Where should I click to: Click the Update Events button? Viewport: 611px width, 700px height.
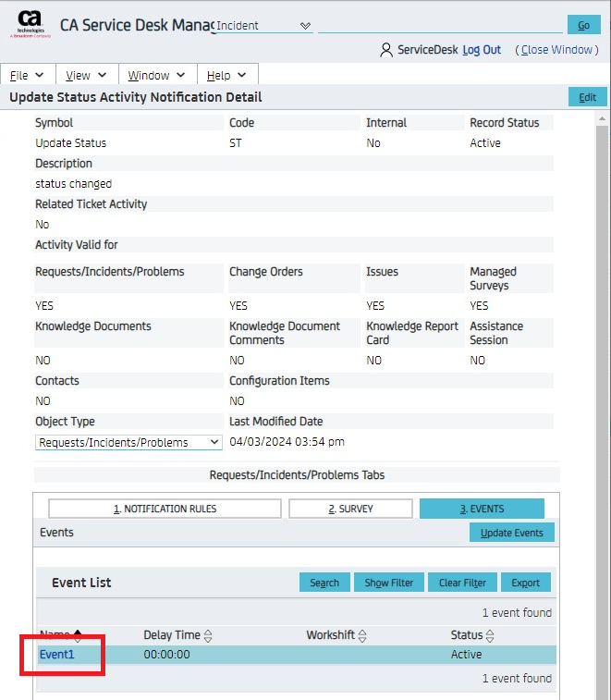coord(511,533)
